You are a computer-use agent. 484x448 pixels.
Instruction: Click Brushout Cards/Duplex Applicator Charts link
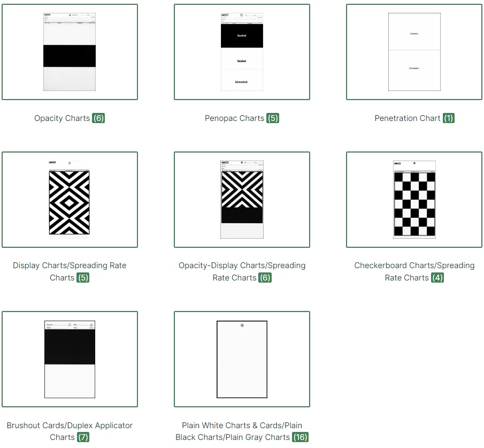point(70,431)
